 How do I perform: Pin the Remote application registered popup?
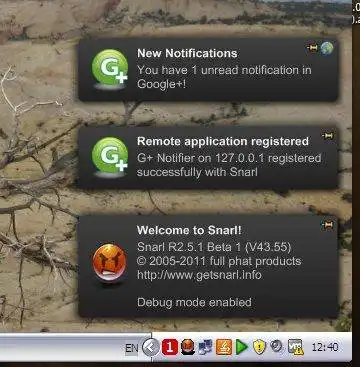328,136
